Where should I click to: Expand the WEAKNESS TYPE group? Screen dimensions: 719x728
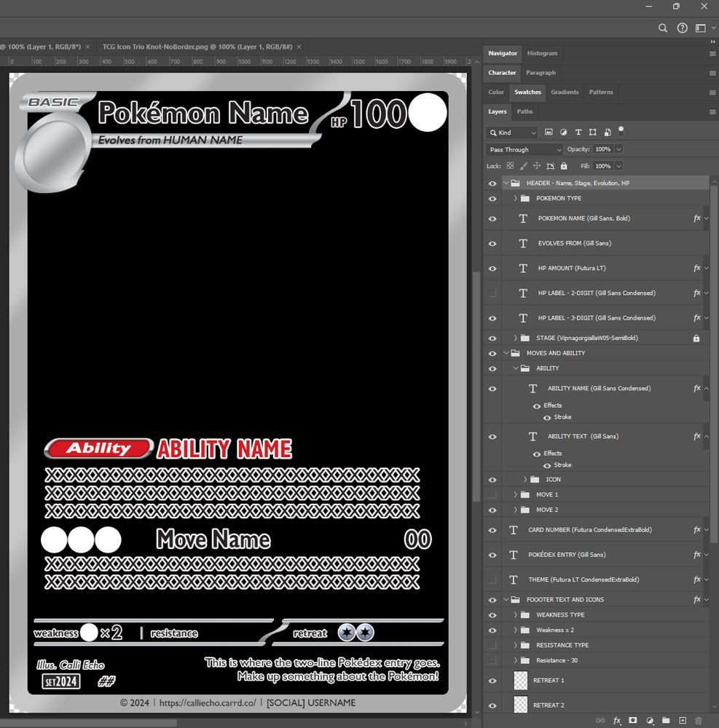515,615
